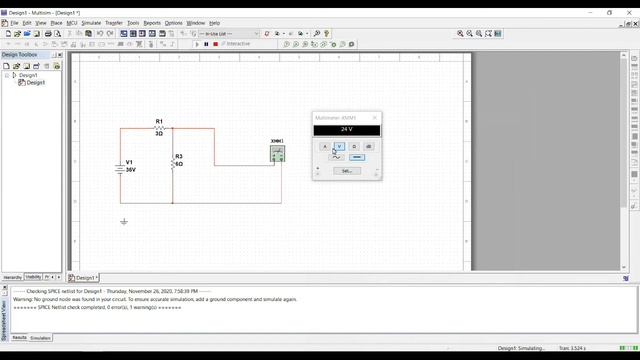The height and width of the screenshot is (360, 640).
Task: Open the Simulate menu
Action: 91,23
